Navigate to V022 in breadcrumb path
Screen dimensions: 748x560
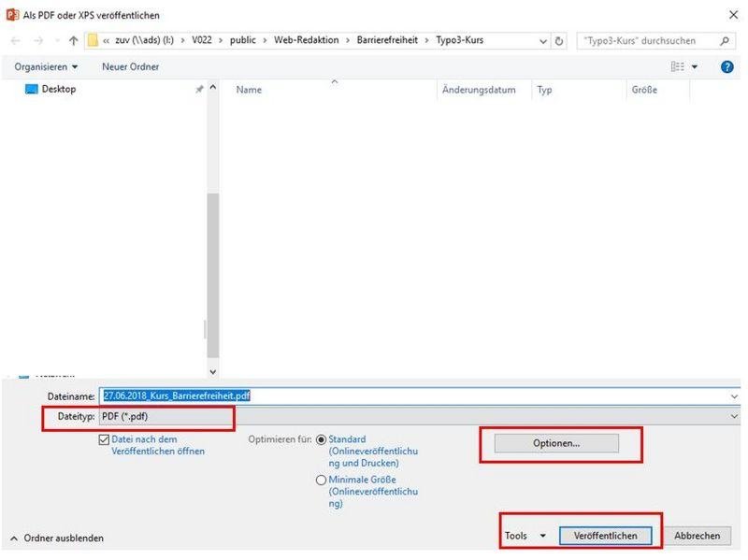[x=202, y=40]
